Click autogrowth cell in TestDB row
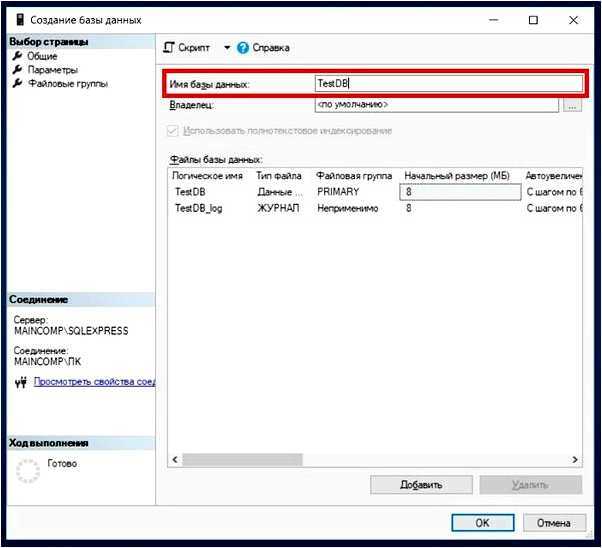The width and height of the screenshot is (602, 548). point(554,192)
